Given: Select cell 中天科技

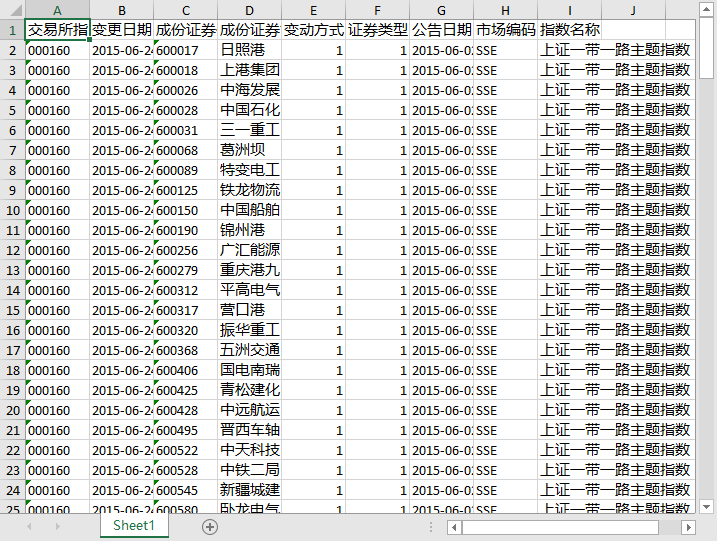Looking at the screenshot, I should pos(250,450).
